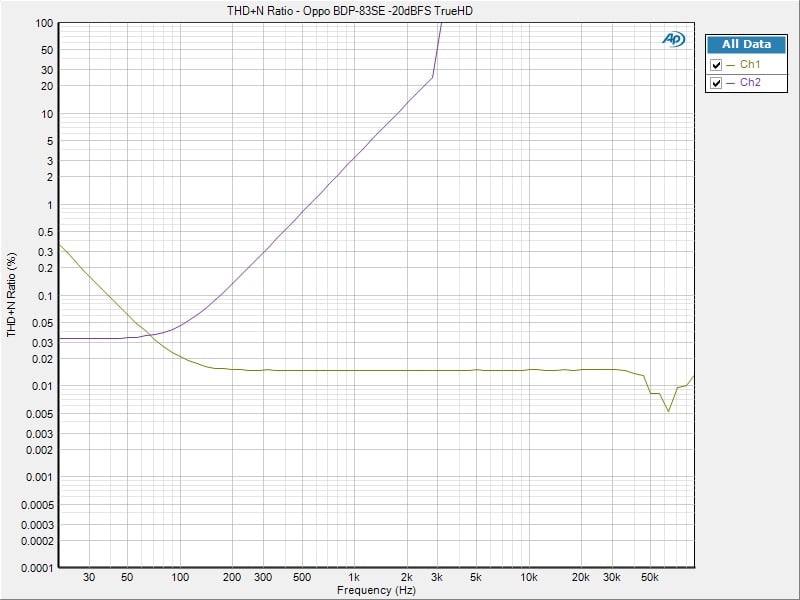This screenshot has height=600, width=800.
Task: Click the 1 tick on the vertical axis
Action: point(50,205)
